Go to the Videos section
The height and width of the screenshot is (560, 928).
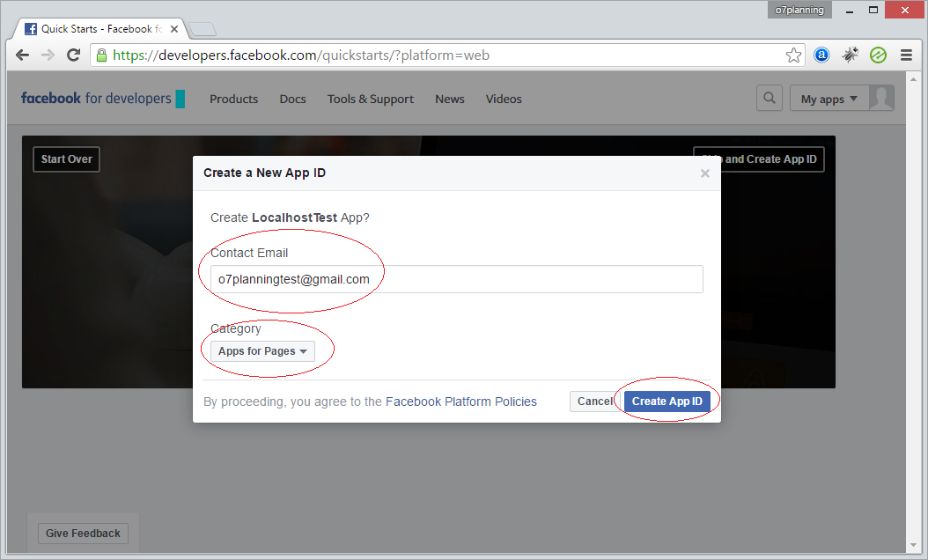[504, 99]
